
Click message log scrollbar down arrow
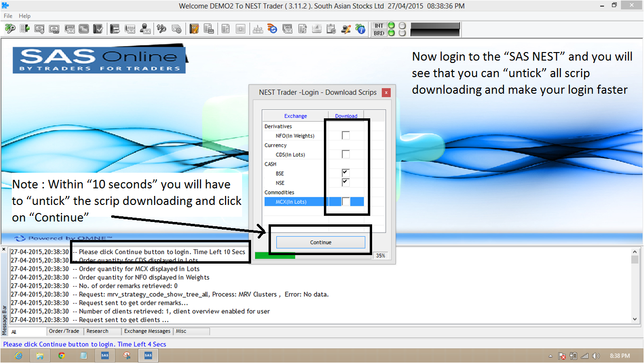coord(635,319)
